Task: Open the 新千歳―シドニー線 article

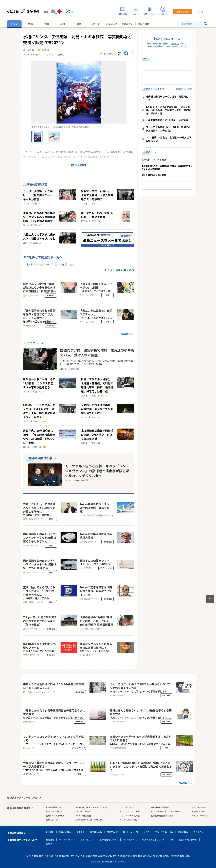Action: click(39, 383)
